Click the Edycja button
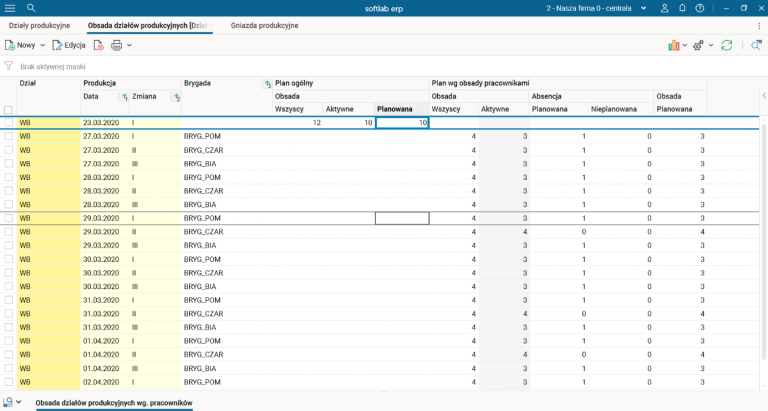768x411 pixels. point(69,45)
